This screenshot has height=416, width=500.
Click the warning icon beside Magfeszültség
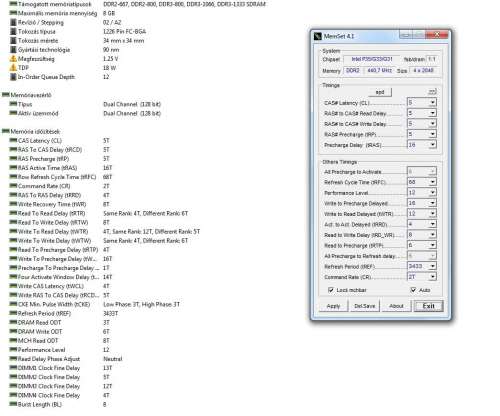[x=13, y=59]
